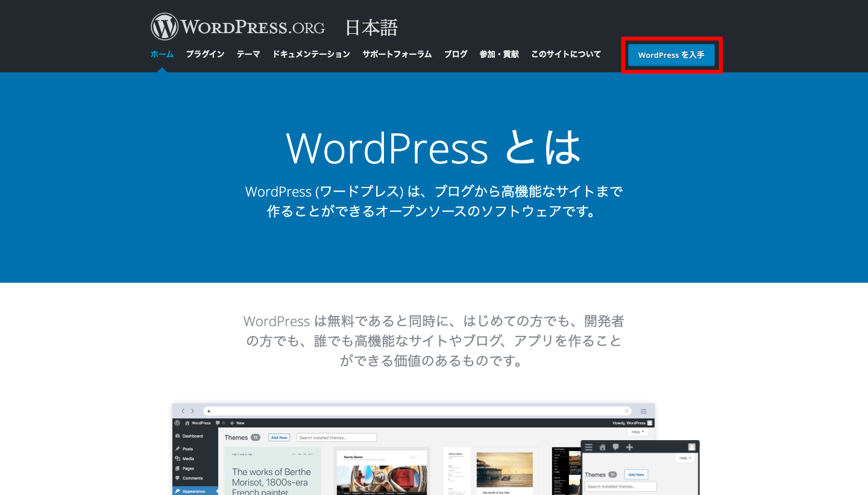Click the mobile preview user avatar
The image size is (868, 495).
[692, 447]
